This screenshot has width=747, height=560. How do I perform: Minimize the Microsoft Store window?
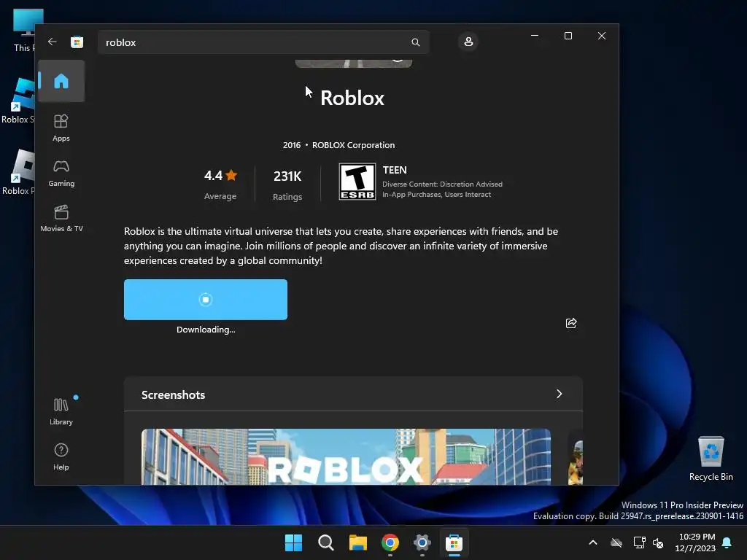click(535, 36)
